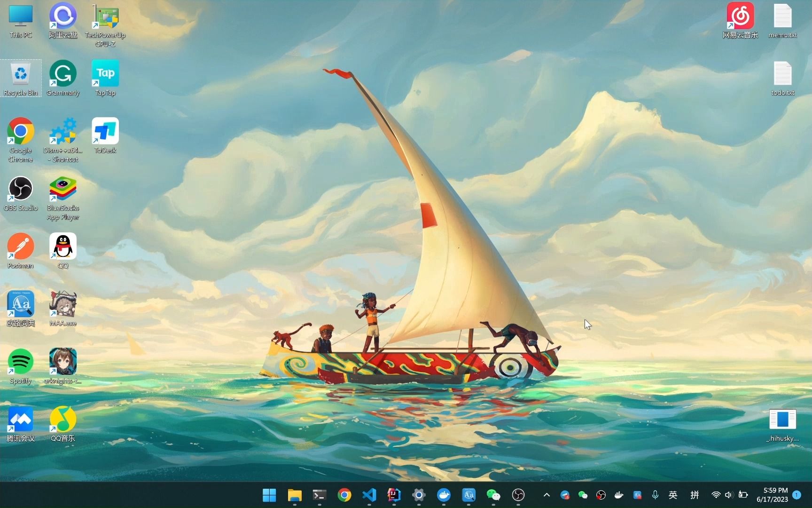Image resolution: width=812 pixels, height=508 pixels.
Task: Click the Docker whale tray icon
Action: click(619, 495)
